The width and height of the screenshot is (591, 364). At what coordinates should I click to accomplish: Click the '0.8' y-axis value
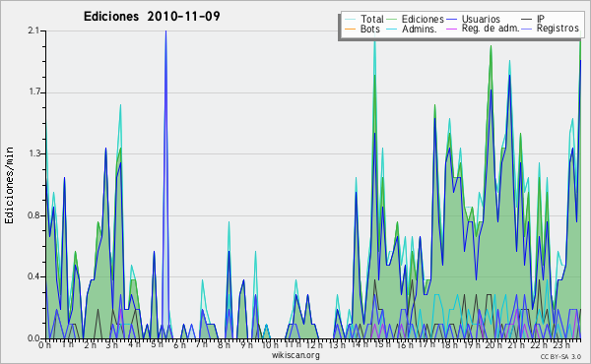pos(33,215)
